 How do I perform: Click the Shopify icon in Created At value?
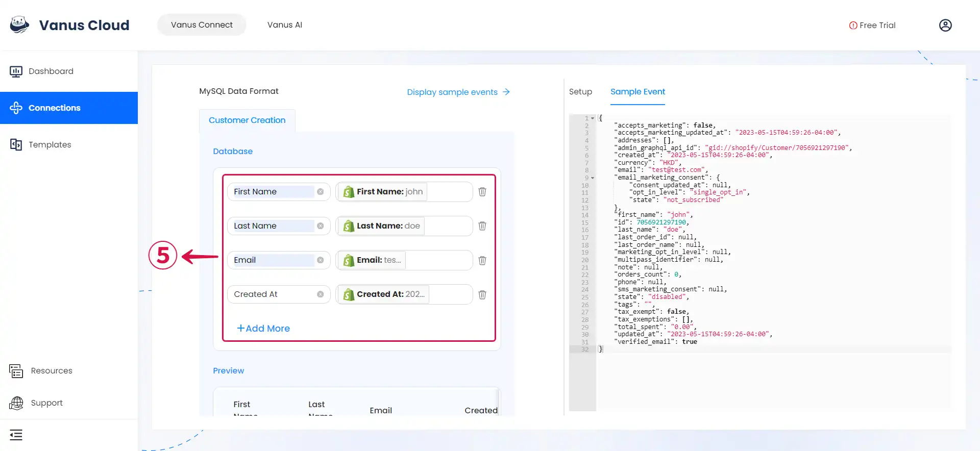click(x=349, y=294)
